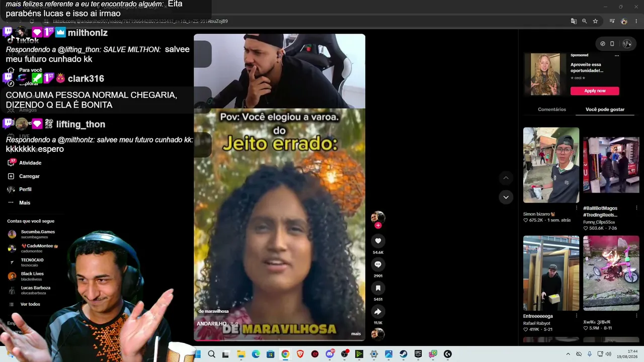Open Epic Games Launcher from taskbar

coord(418,354)
